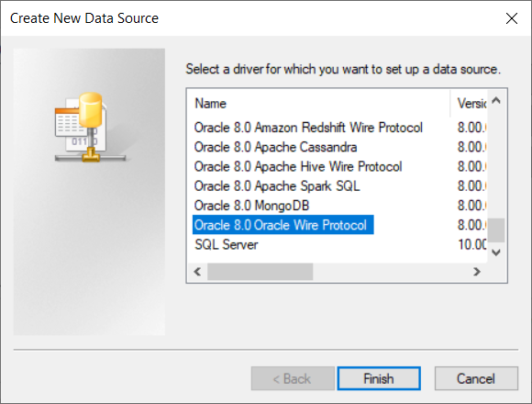Click the horizontal scrollbar left arrow
532x404 pixels.
pyautogui.click(x=197, y=272)
